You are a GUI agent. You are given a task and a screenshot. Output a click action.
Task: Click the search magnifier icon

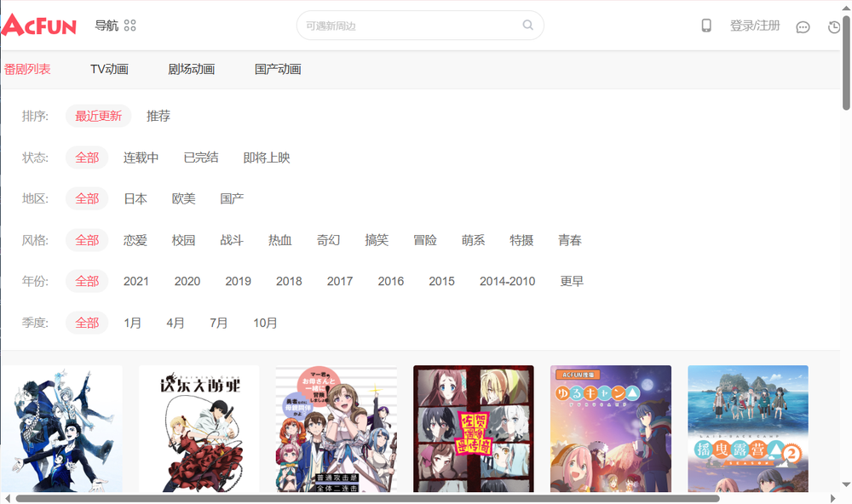(527, 26)
